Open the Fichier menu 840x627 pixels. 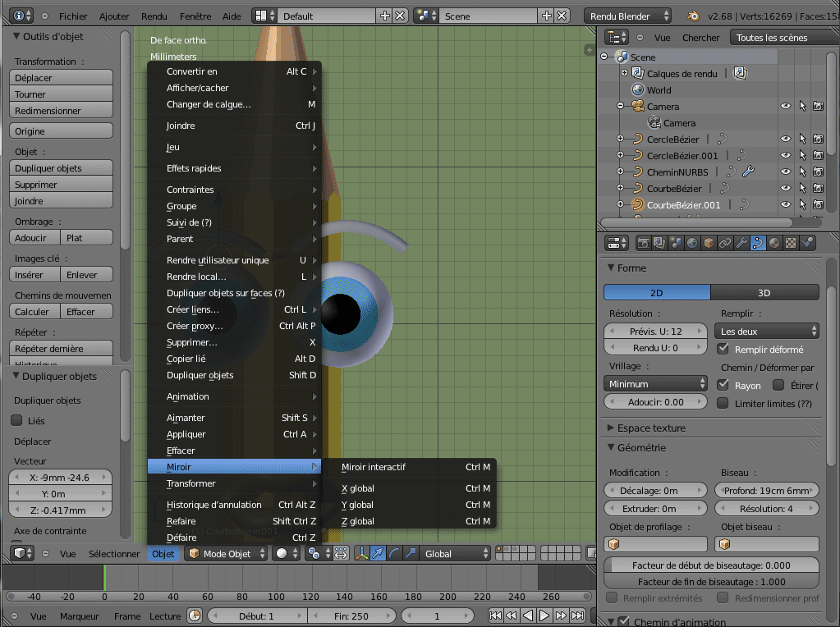tap(73, 16)
